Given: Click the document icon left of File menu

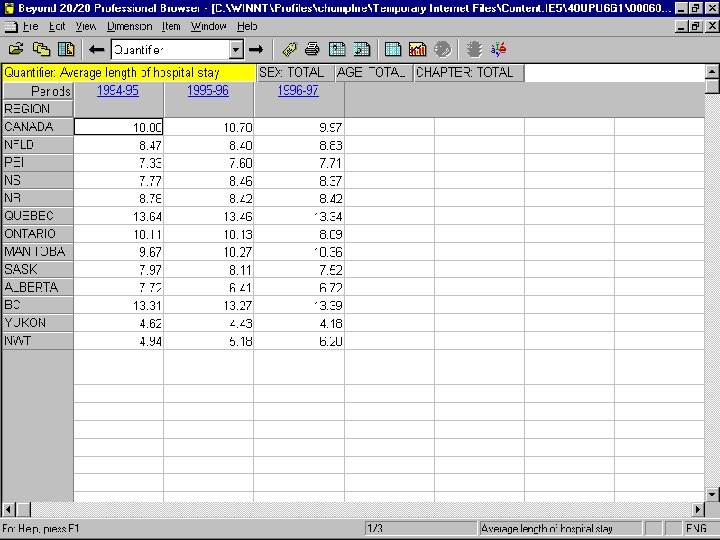Looking at the screenshot, I should click(x=10, y=27).
